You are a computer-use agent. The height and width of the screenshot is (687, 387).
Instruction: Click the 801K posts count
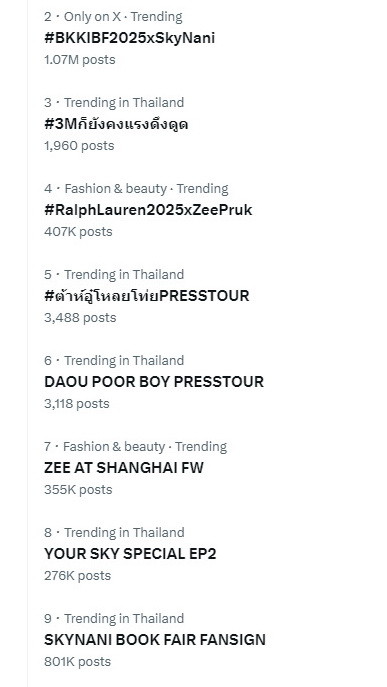[77, 661]
